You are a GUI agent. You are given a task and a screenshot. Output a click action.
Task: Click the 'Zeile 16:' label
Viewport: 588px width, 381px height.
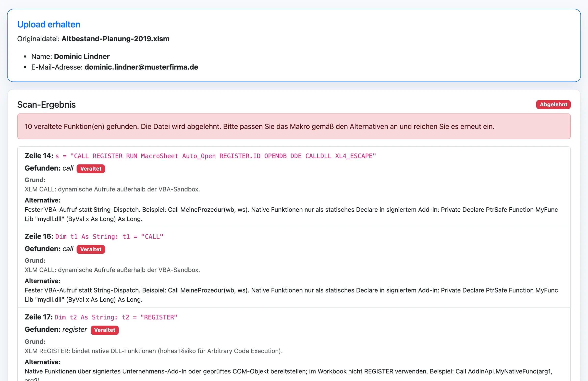tap(39, 236)
